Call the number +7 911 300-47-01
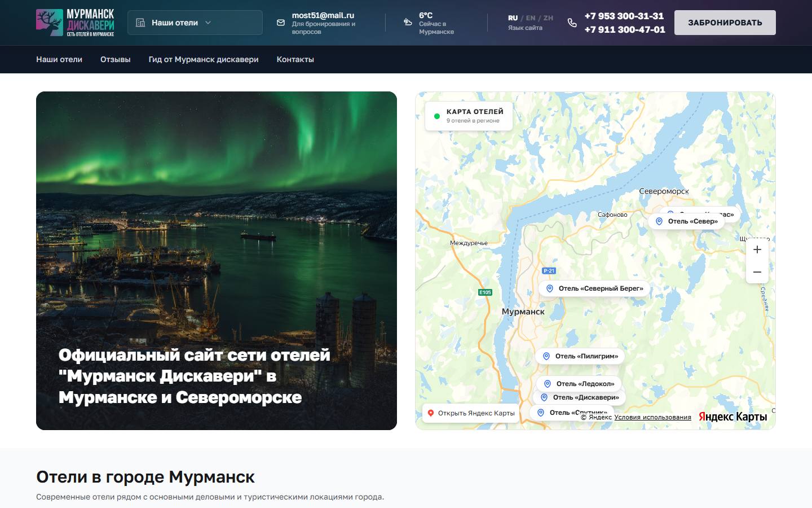 pos(625,29)
